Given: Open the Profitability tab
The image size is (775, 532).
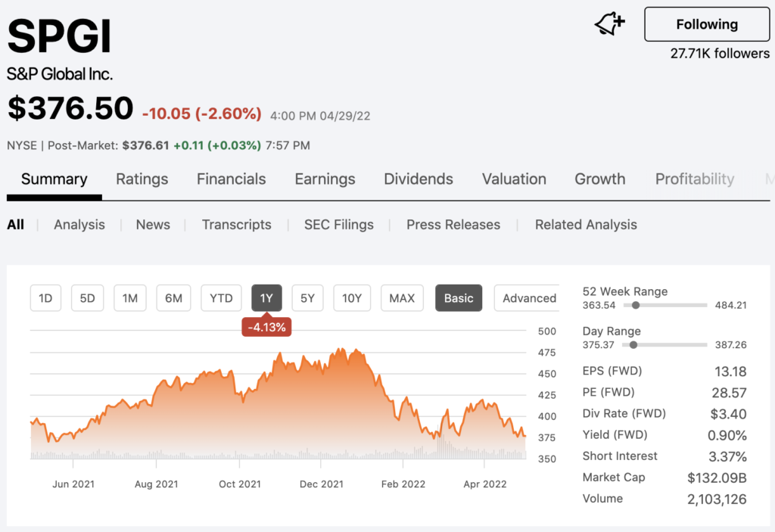Looking at the screenshot, I should pos(695,179).
